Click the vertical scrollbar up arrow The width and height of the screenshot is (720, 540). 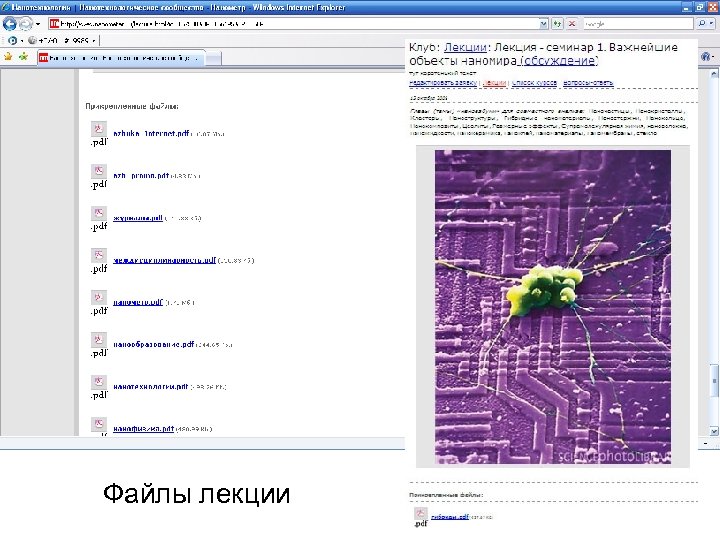pos(714,73)
